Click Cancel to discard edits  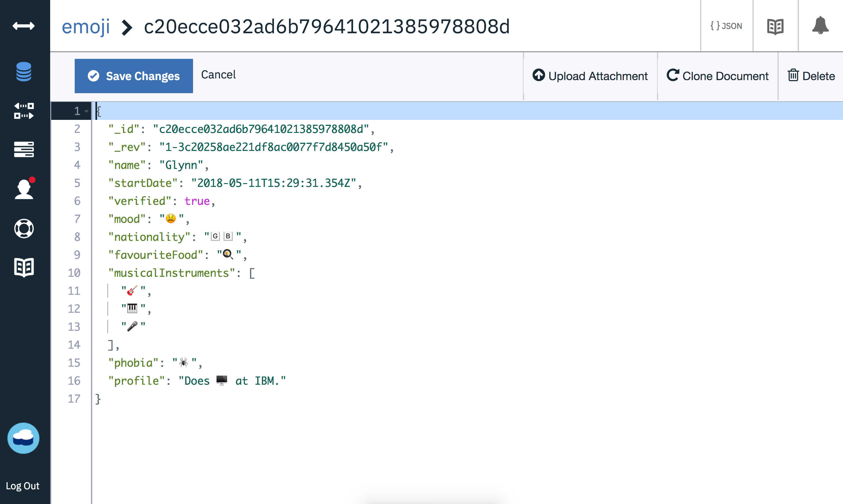point(218,75)
